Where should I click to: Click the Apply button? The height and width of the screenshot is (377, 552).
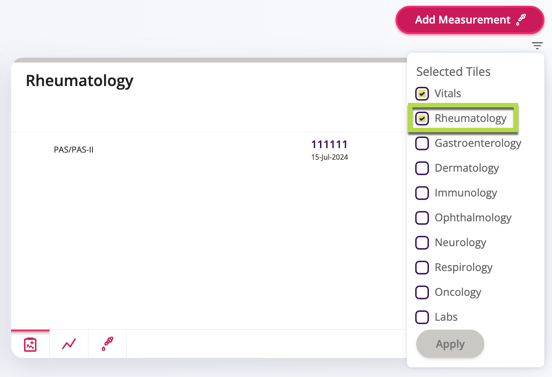450,344
